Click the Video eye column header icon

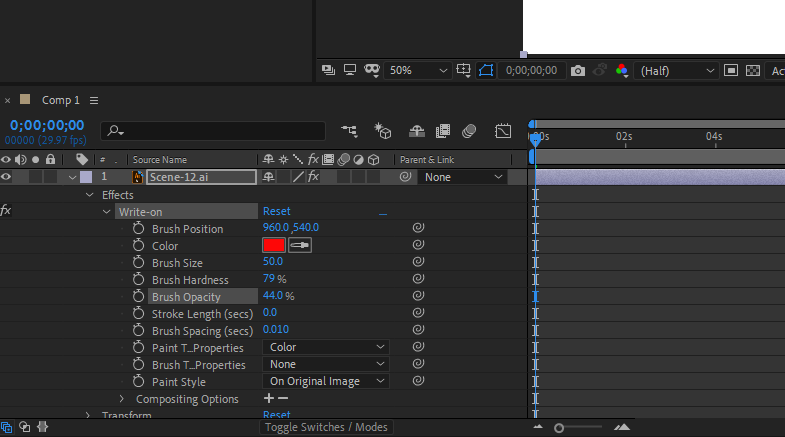[6, 160]
